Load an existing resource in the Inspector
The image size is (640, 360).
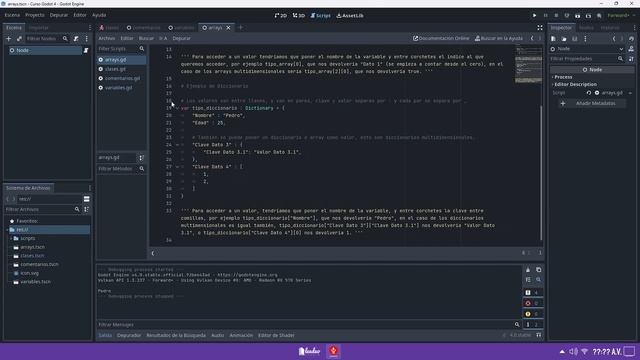click(x=564, y=39)
